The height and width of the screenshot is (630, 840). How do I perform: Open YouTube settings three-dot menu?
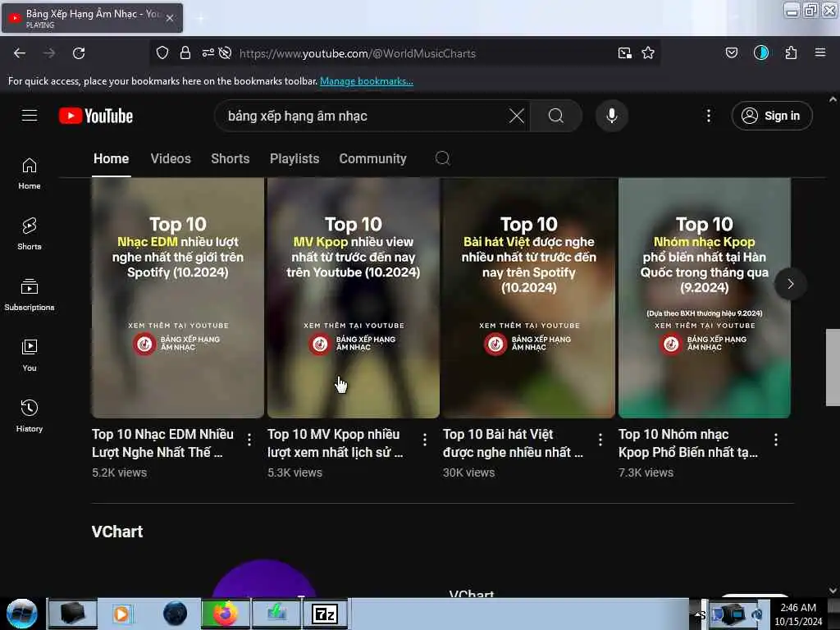tap(709, 116)
